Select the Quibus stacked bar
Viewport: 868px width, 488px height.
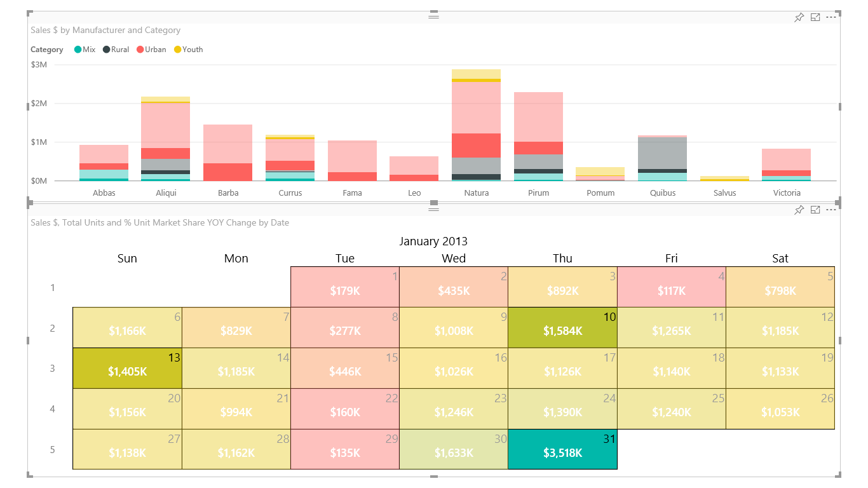663,158
